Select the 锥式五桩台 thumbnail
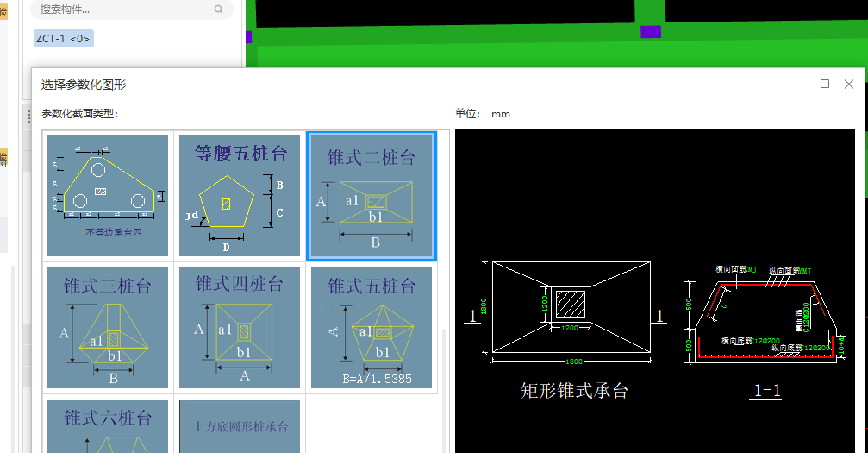 point(372,328)
